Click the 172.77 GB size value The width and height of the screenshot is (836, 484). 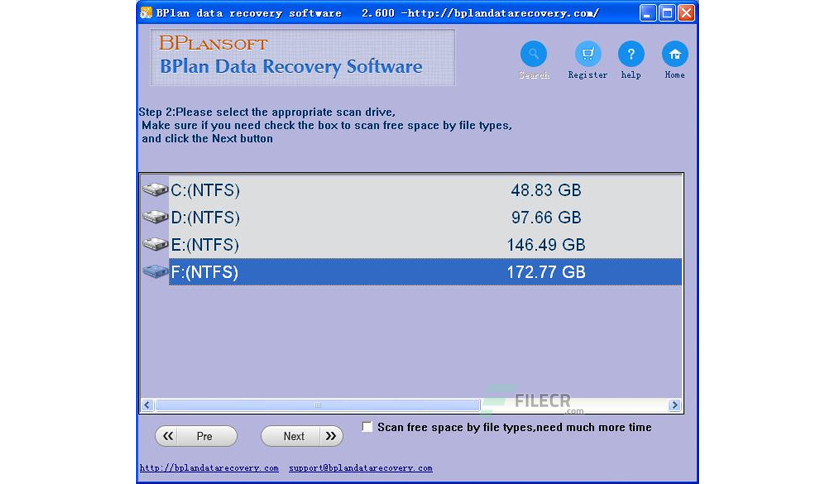coord(546,272)
